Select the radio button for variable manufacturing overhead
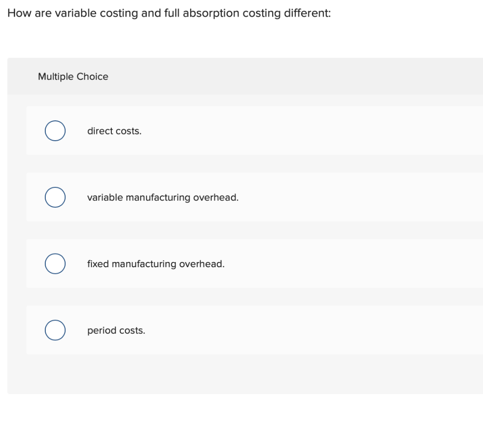 click(55, 197)
